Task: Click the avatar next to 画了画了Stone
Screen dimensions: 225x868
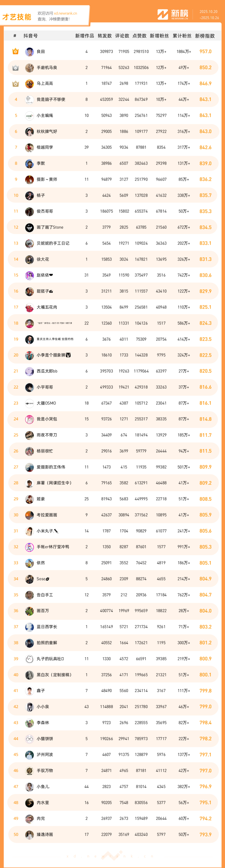Action: point(29,227)
